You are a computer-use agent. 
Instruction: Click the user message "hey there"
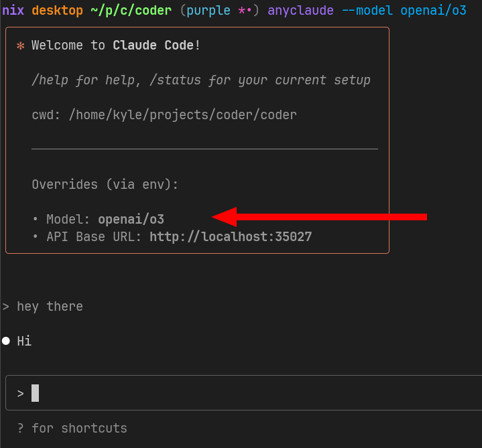point(50,307)
